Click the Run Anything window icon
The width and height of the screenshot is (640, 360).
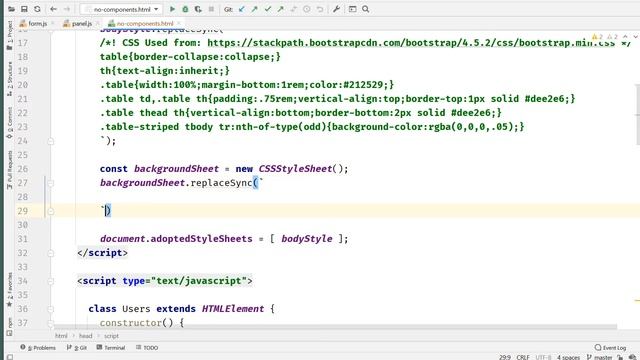pyautogui.click(x=353, y=9)
